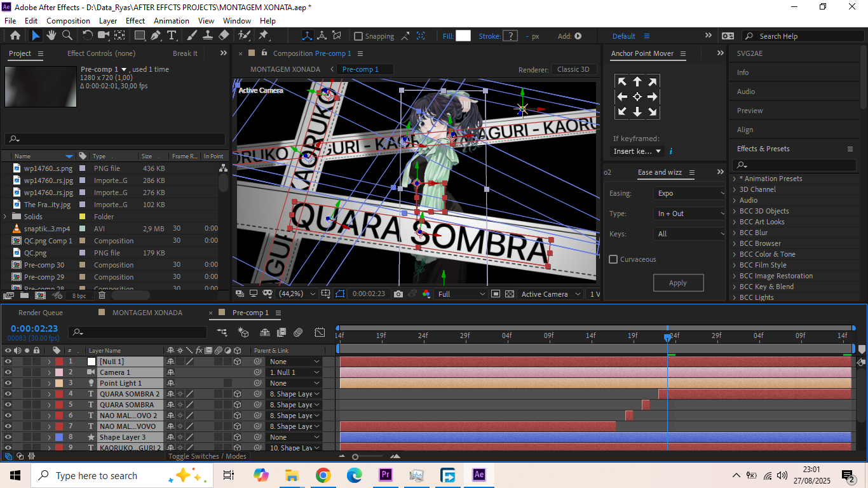Select the Pen tool in toolbar
The height and width of the screenshot is (488, 868).
[156, 36]
